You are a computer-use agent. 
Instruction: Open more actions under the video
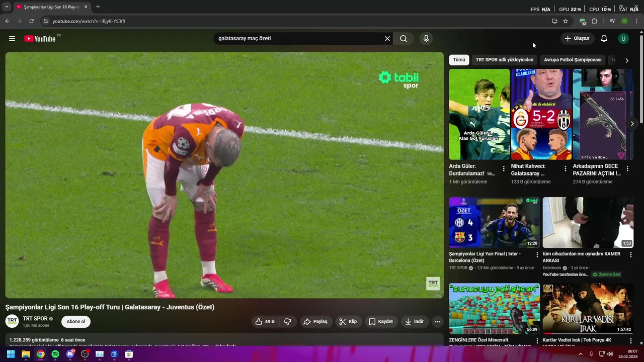[x=438, y=322]
